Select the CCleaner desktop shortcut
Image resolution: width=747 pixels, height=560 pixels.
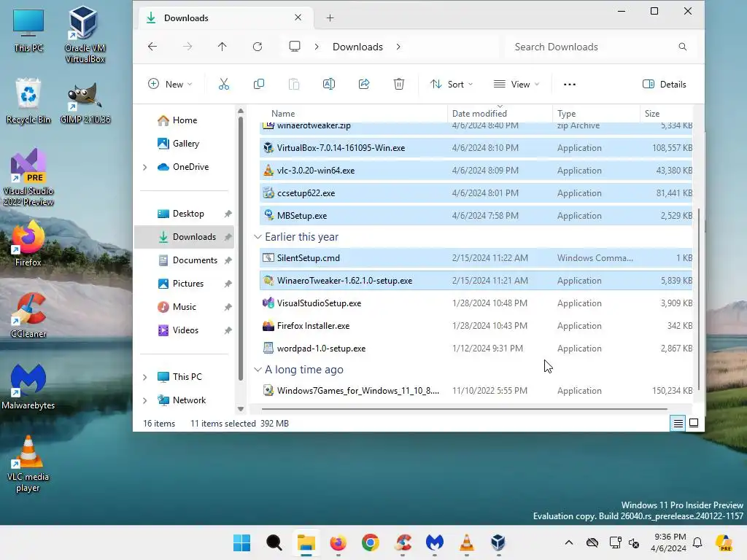coord(28,315)
